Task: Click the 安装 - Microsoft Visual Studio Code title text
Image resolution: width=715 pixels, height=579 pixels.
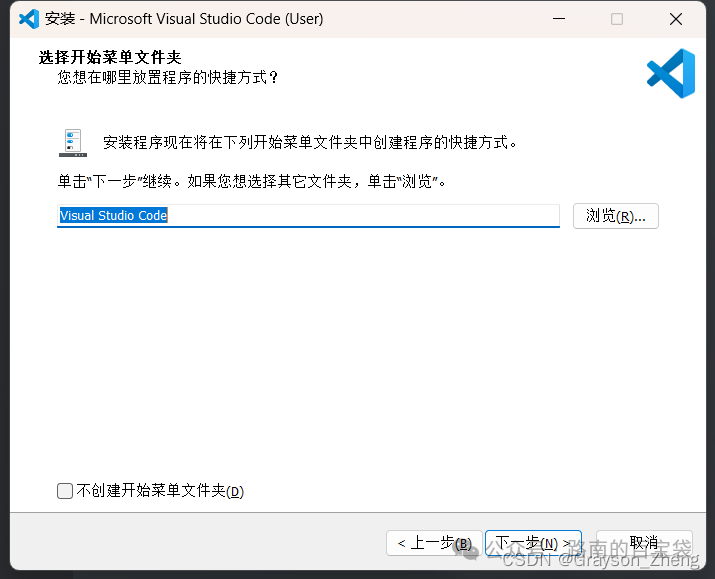Action: (184, 19)
